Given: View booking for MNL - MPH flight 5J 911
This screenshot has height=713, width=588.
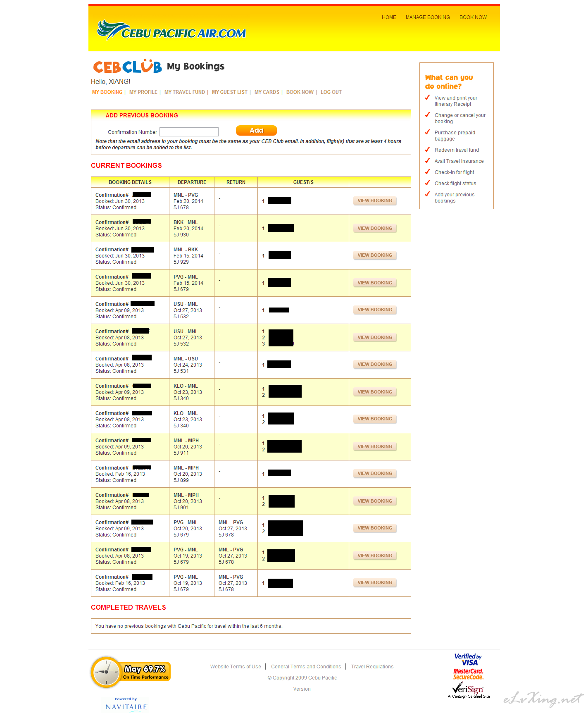Looking at the screenshot, I should click(375, 446).
